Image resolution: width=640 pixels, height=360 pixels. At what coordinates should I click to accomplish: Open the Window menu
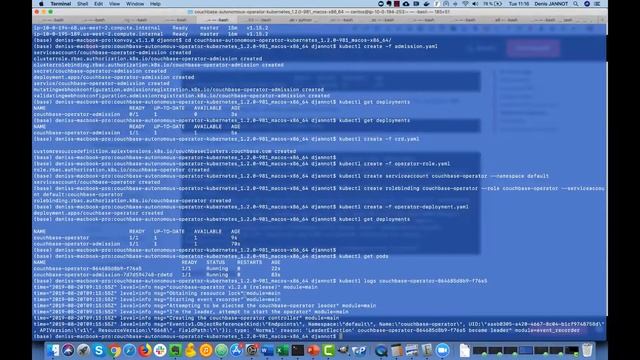[x=135, y=4]
